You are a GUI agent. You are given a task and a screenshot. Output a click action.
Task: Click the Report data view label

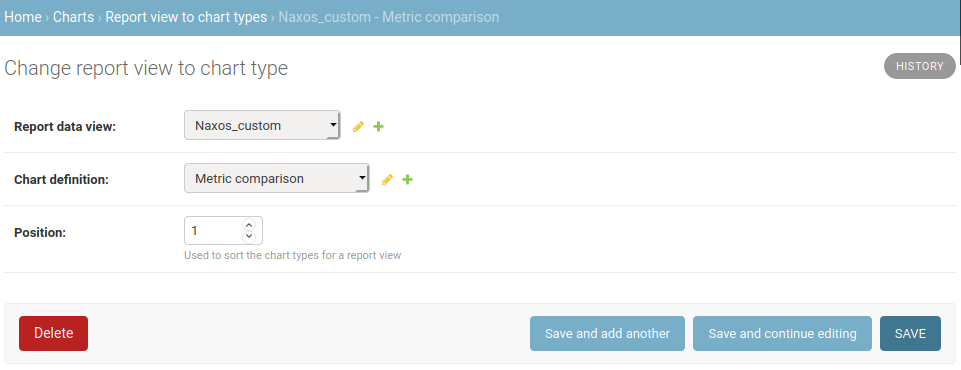point(65,127)
